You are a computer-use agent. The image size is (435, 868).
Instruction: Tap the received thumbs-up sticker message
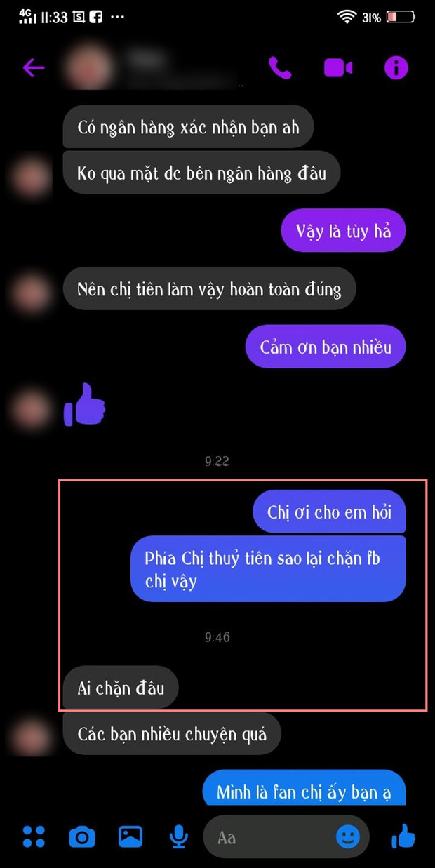84,404
